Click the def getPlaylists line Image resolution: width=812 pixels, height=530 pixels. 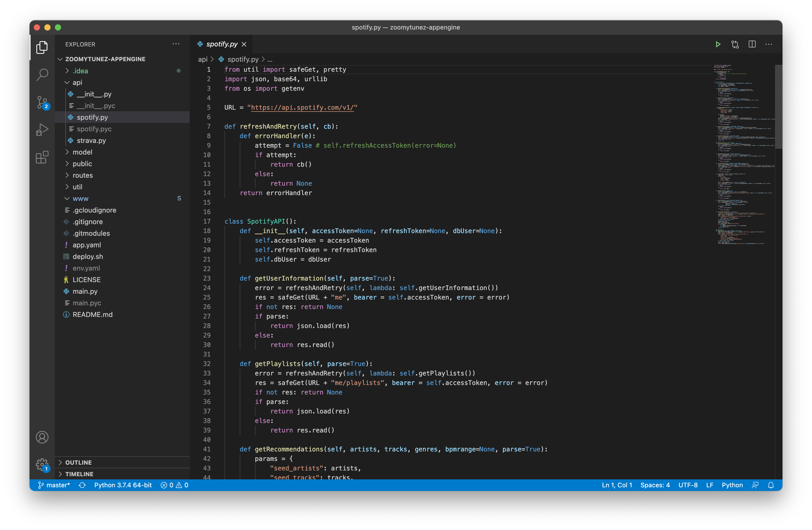[x=306, y=364]
